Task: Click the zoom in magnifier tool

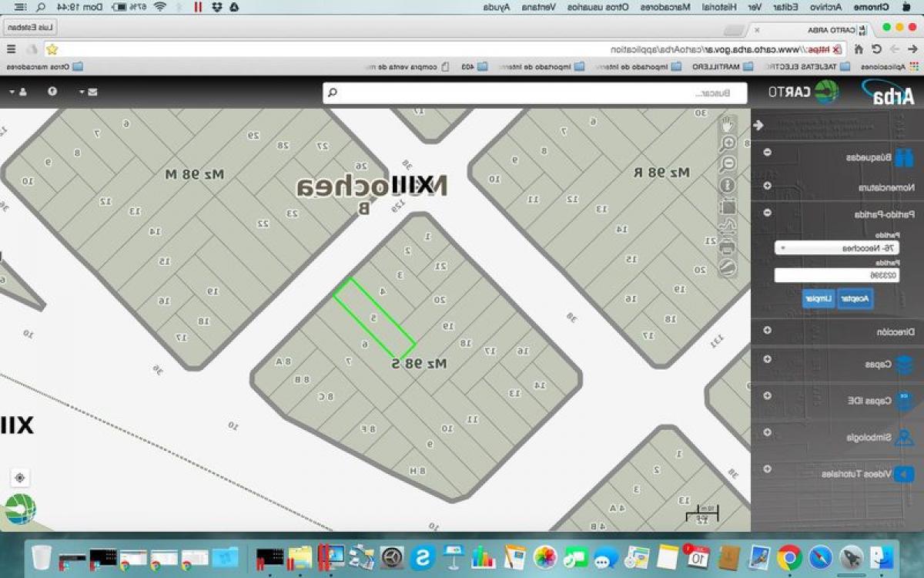Action: [x=728, y=144]
